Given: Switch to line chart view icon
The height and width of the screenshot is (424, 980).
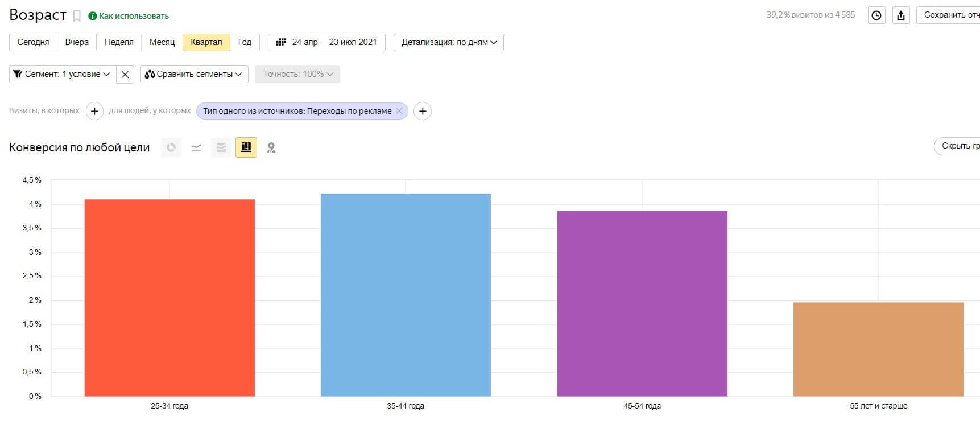Looking at the screenshot, I should pos(196,147).
